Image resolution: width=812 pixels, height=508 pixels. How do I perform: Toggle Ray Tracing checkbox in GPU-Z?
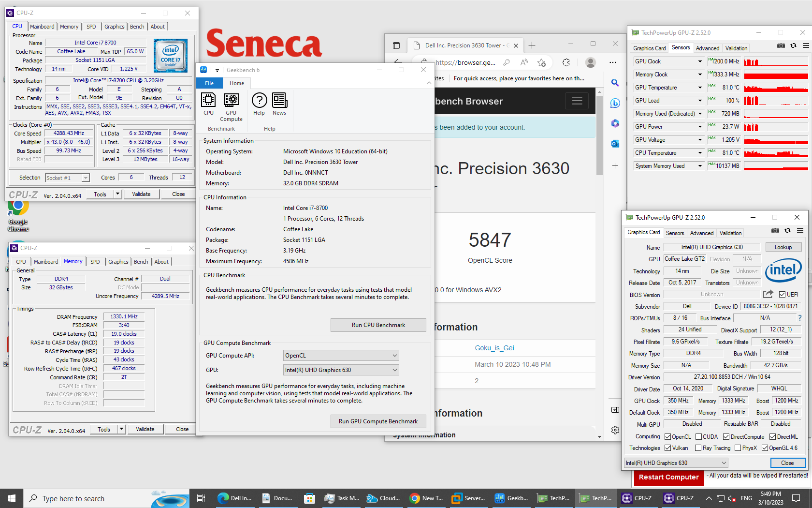pyautogui.click(x=698, y=448)
